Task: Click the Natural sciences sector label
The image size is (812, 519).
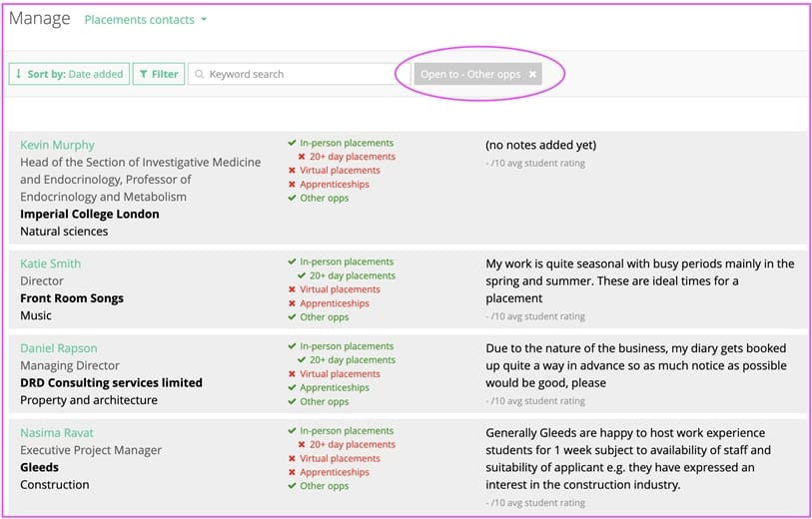Action: 64,232
